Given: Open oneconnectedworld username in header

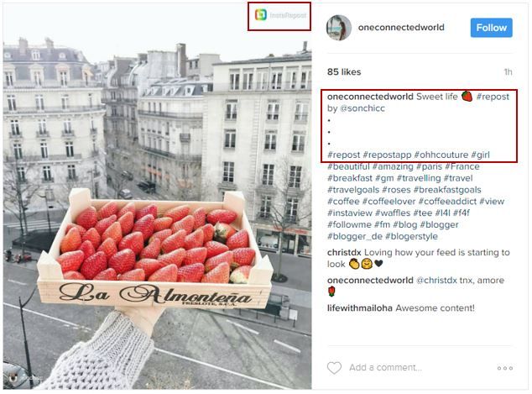Looking at the screenshot, I should pyautogui.click(x=401, y=28).
